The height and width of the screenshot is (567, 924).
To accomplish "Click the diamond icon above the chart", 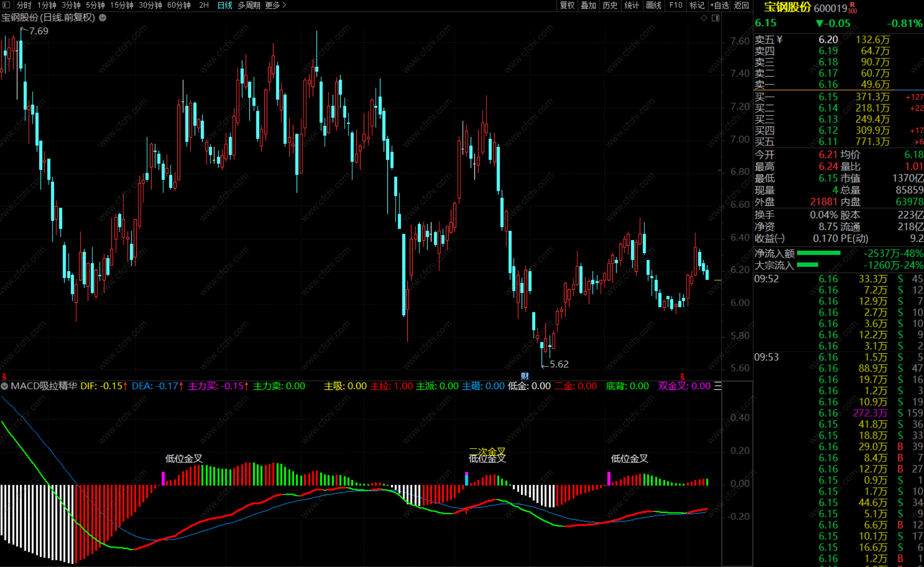I will click(704, 18).
